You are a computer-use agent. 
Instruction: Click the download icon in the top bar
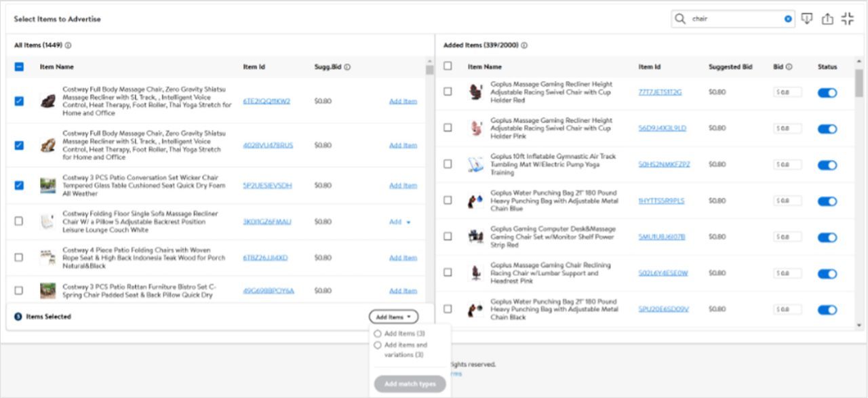[x=806, y=18]
